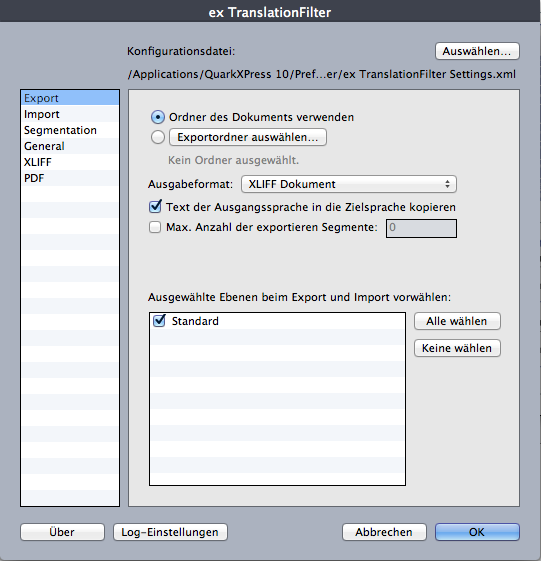Confirm settings with the OK button
Screen dimensions: 541x561
click(477, 532)
